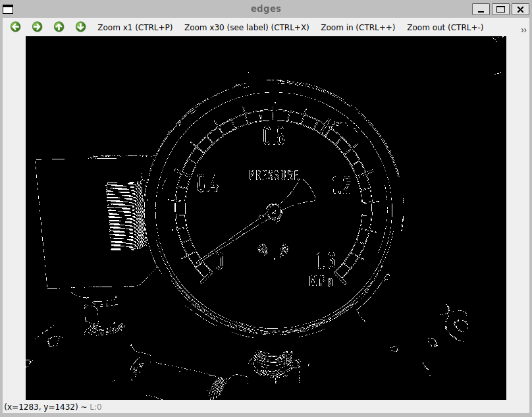The image size is (532, 417).
Task: Select Zoom x30 (see label) option
Action: click(x=246, y=27)
